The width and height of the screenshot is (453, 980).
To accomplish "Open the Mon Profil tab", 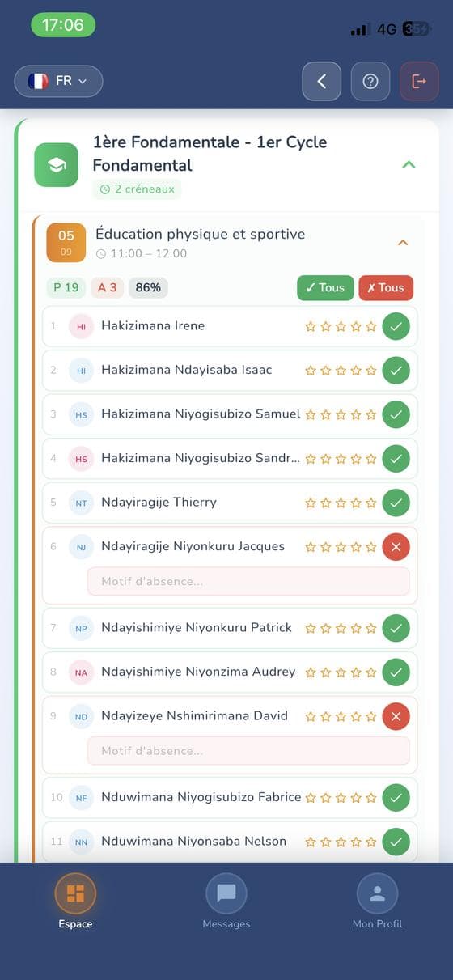I will (x=377, y=902).
